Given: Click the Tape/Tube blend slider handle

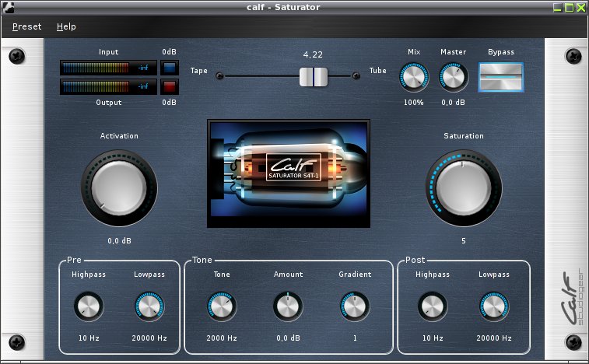Looking at the screenshot, I should pyautogui.click(x=314, y=77).
